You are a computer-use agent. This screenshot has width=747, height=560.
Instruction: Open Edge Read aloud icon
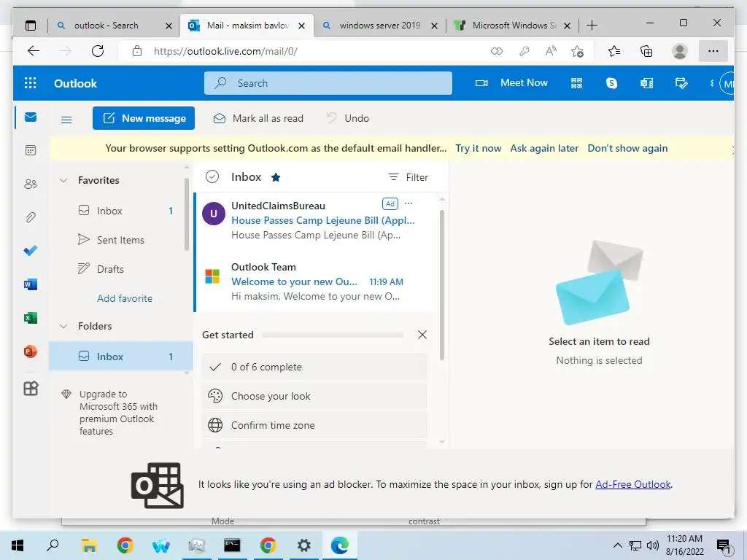click(x=551, y=51)
